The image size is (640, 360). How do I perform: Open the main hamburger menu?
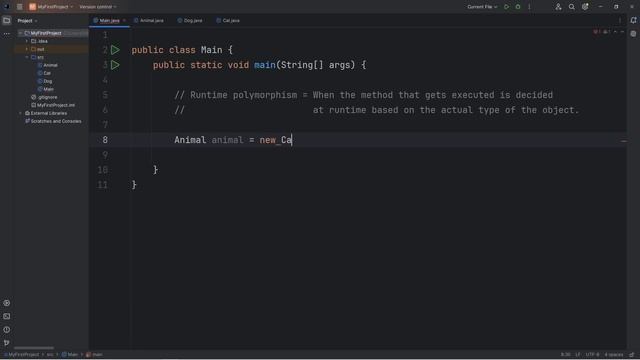click(20, 7)
